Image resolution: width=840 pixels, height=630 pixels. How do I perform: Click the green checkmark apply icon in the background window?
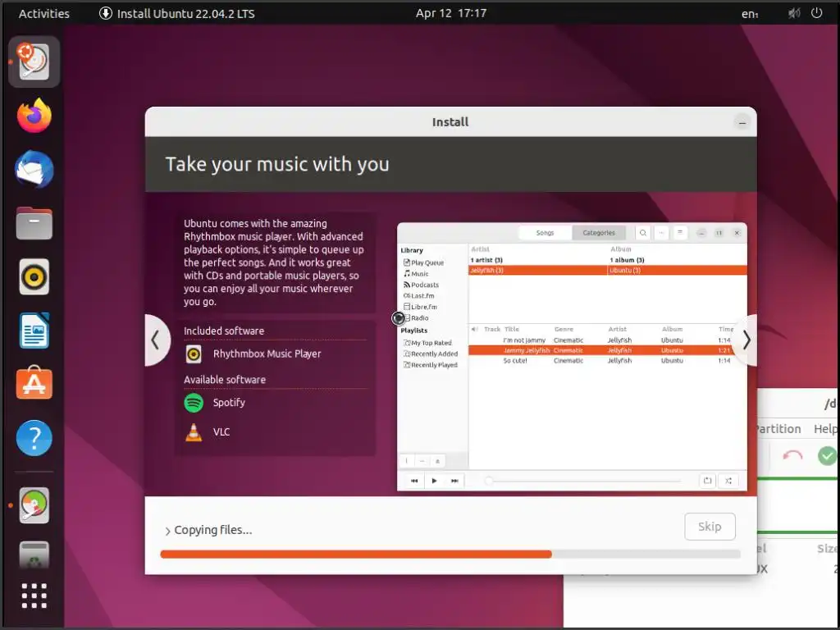(827, 456)
